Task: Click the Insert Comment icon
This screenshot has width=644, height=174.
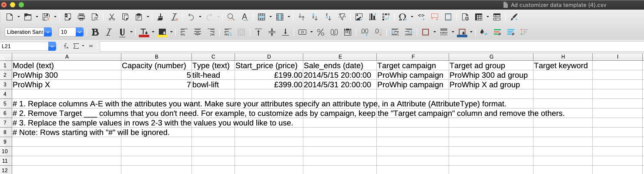Action: point(434,17)
